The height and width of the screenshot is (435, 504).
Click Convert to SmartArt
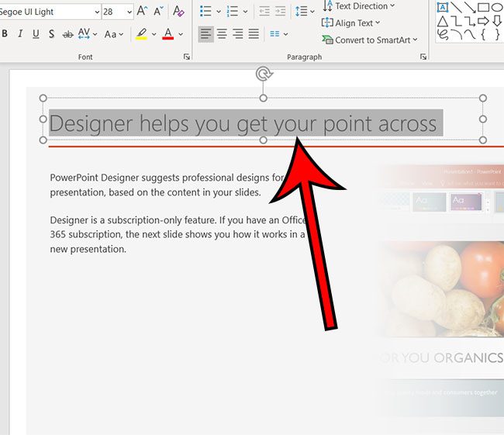[x=370, y=40]
